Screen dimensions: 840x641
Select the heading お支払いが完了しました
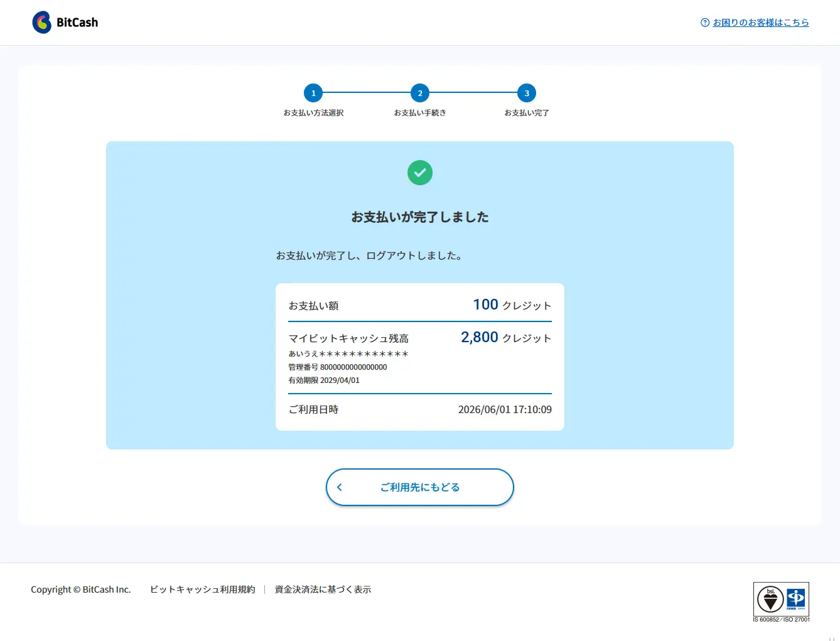click(x=420, y=217)
